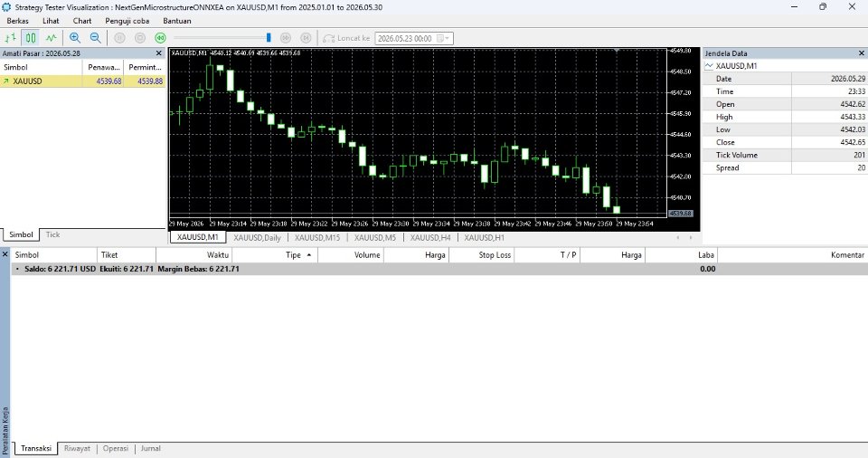Screen dimensions: 868x458
Task: Select the XAUUSD,H1 chart tab
Action: coord(485,237)
